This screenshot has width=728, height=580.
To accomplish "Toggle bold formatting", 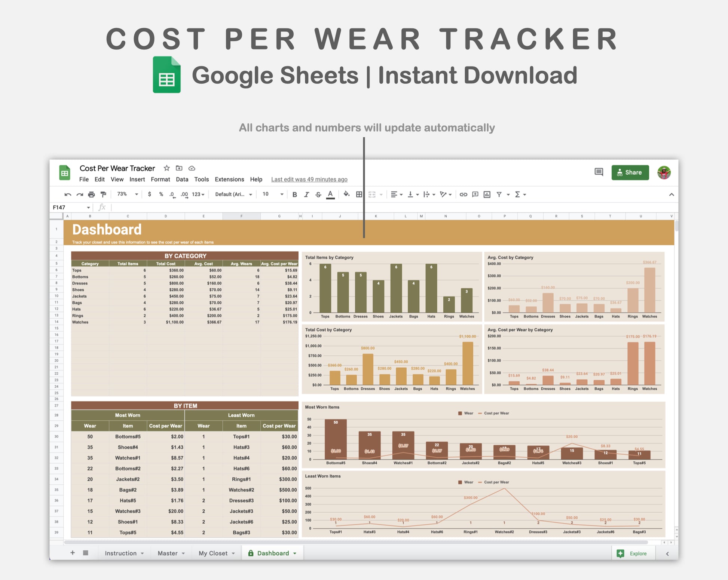I will coord(294,194).
